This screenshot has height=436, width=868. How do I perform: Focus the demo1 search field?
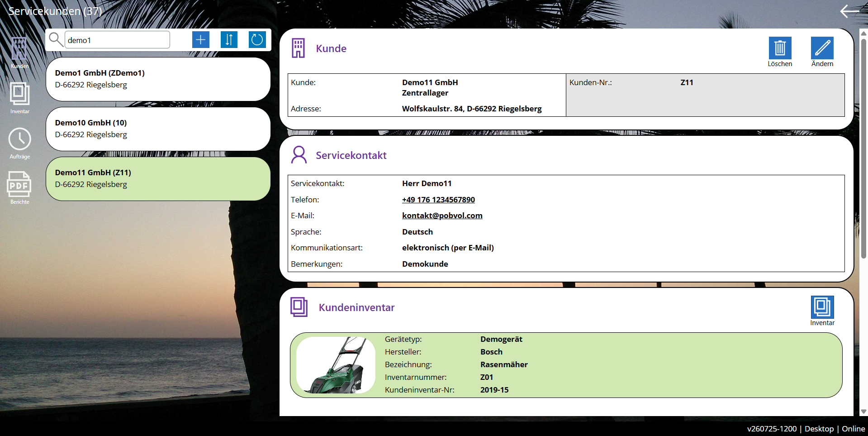(x=118, y=40)
